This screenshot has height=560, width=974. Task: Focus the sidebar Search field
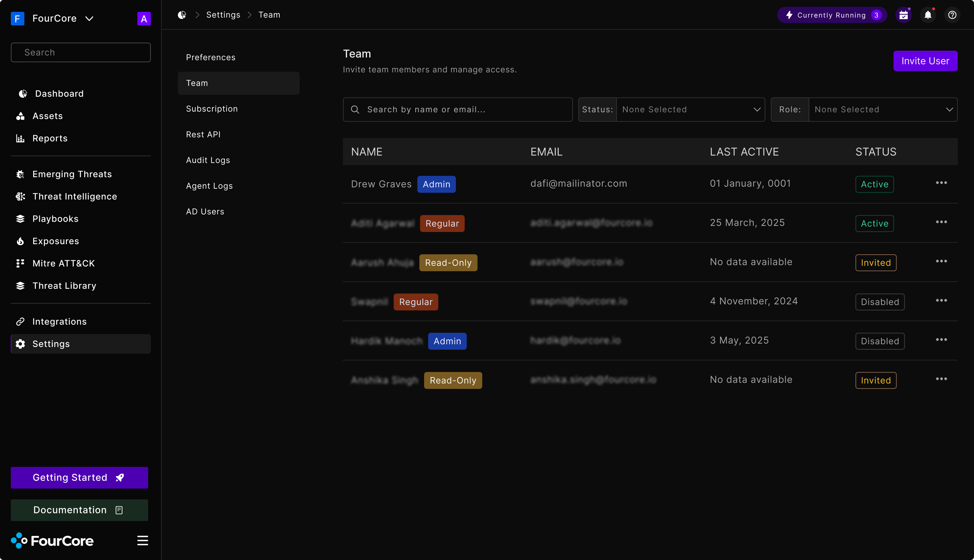(x=81, y=52)
